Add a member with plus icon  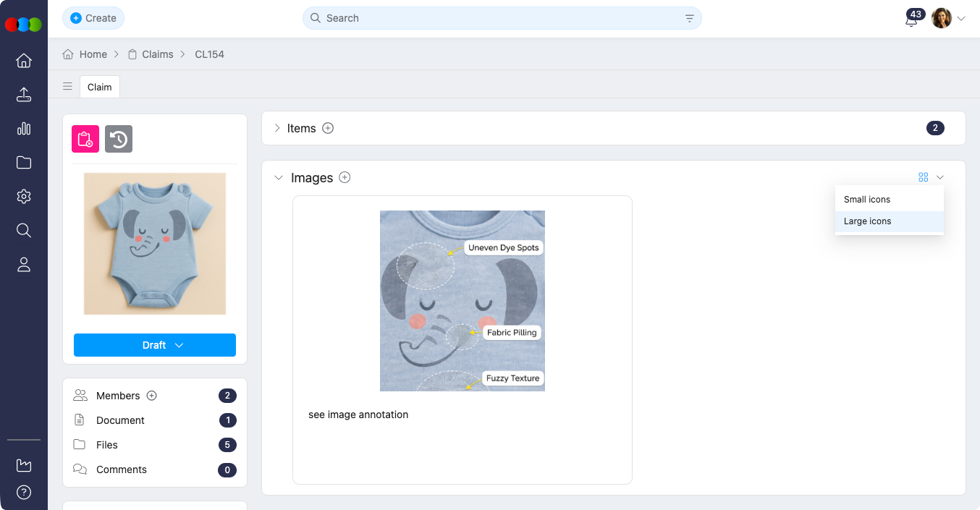click(152, 396)
